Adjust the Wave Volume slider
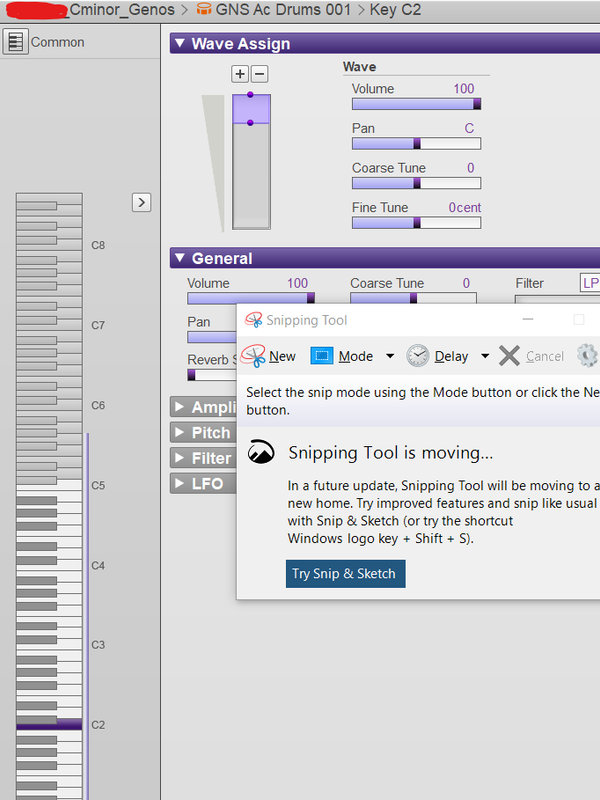Image resolution: width=600 pixels, height=800 pixels. [416, 104]
